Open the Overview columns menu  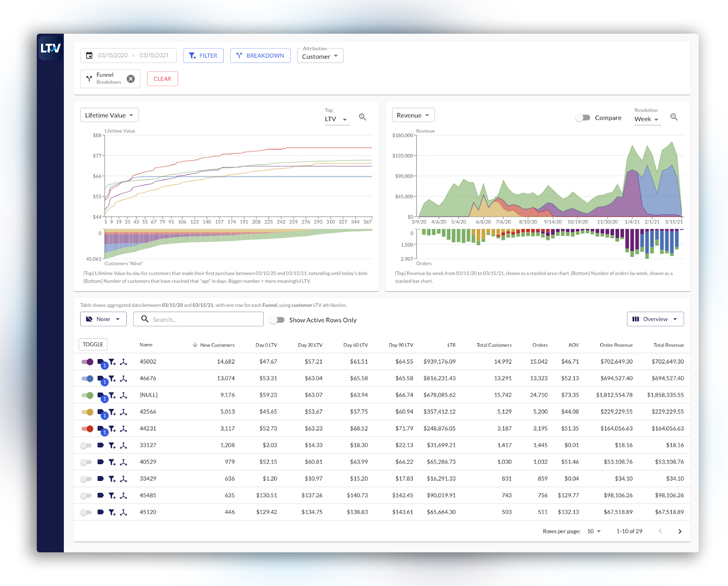(x=655, y=319)
